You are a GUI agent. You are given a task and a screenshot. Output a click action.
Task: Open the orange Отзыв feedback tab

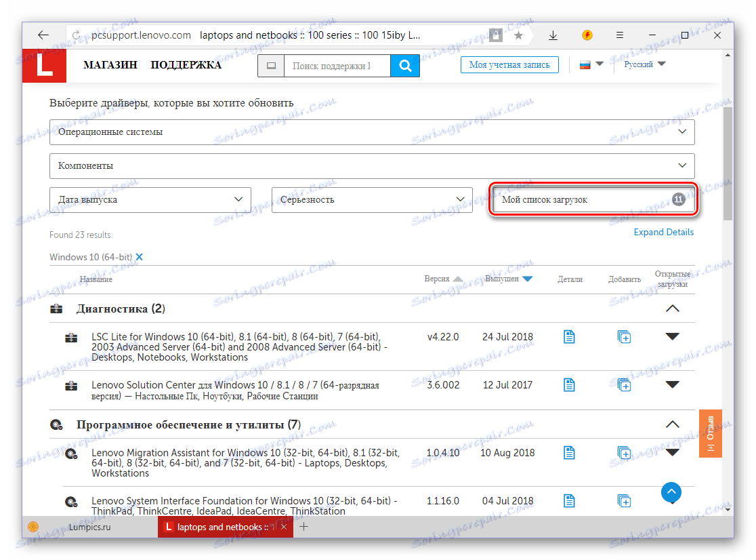(710, 433)
